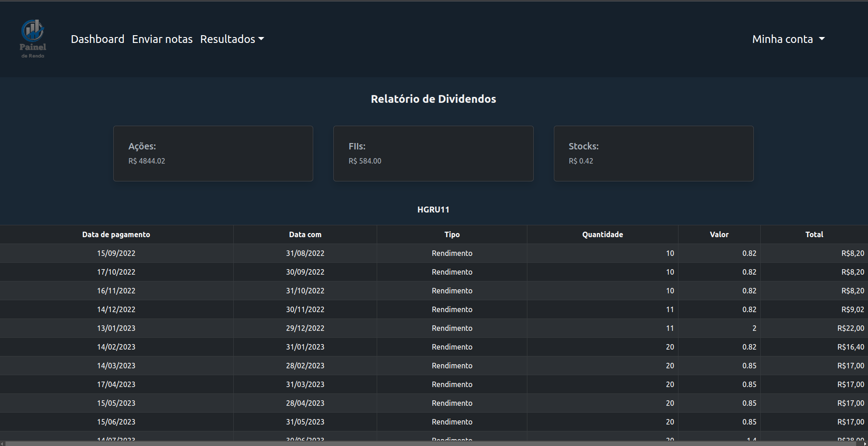Click the caret arrow beside Minha conta

click(821, 39)
